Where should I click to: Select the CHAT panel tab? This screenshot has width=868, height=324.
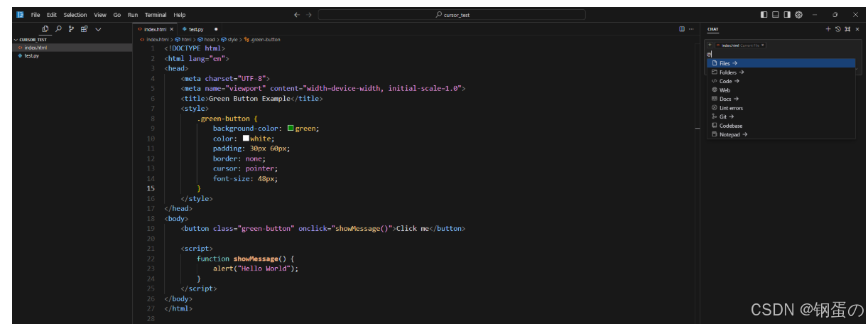712,29
